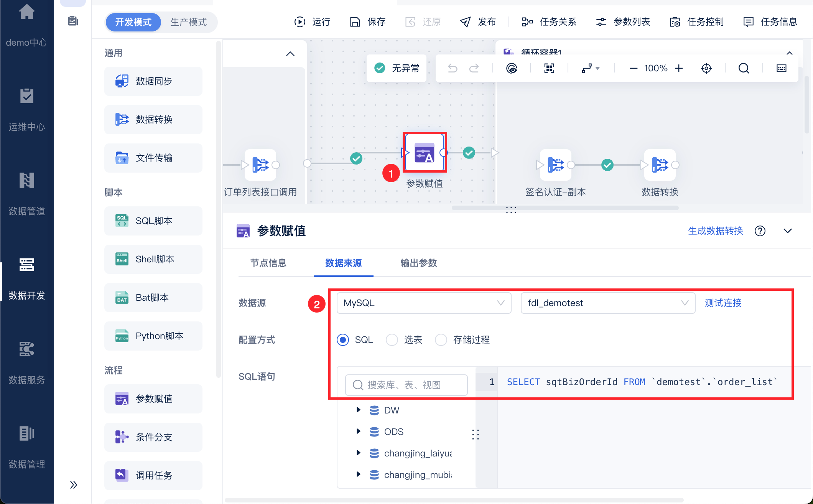Screen dimensions: 813x504
Task: Select the 参数赋值 node on canvas
Action: [424, 153]
